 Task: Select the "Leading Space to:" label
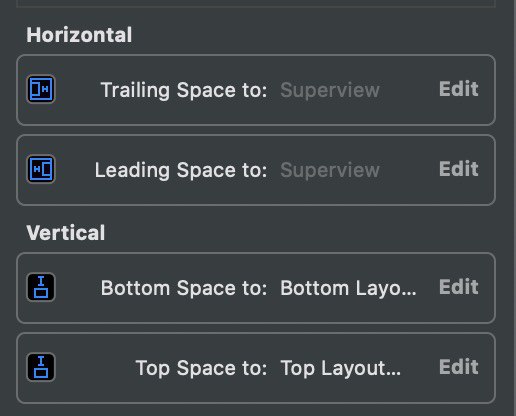(x=181, y=170)
